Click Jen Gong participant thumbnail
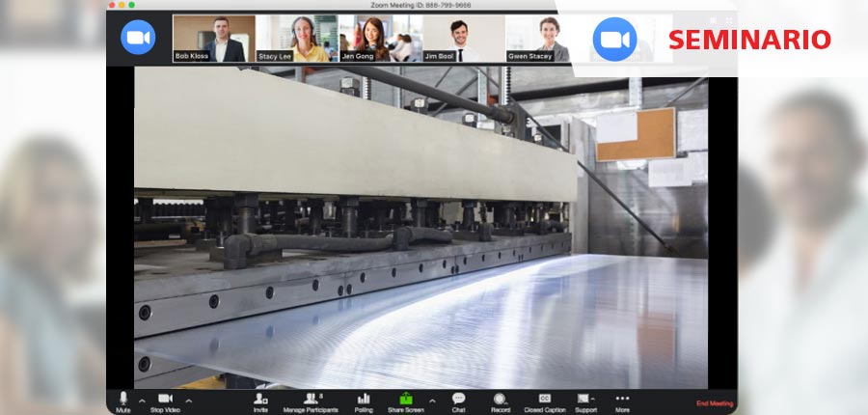Screen dimensions: 868x415 380,39
